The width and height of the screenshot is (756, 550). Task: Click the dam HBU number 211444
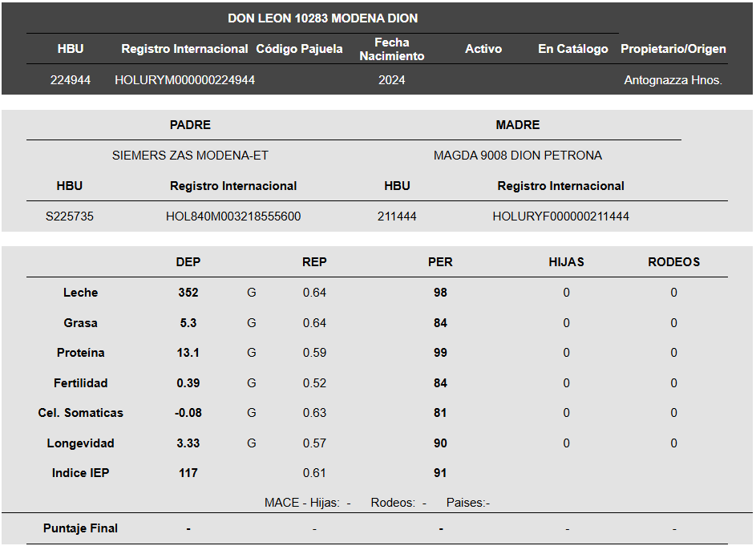click(x=397, y=216)
